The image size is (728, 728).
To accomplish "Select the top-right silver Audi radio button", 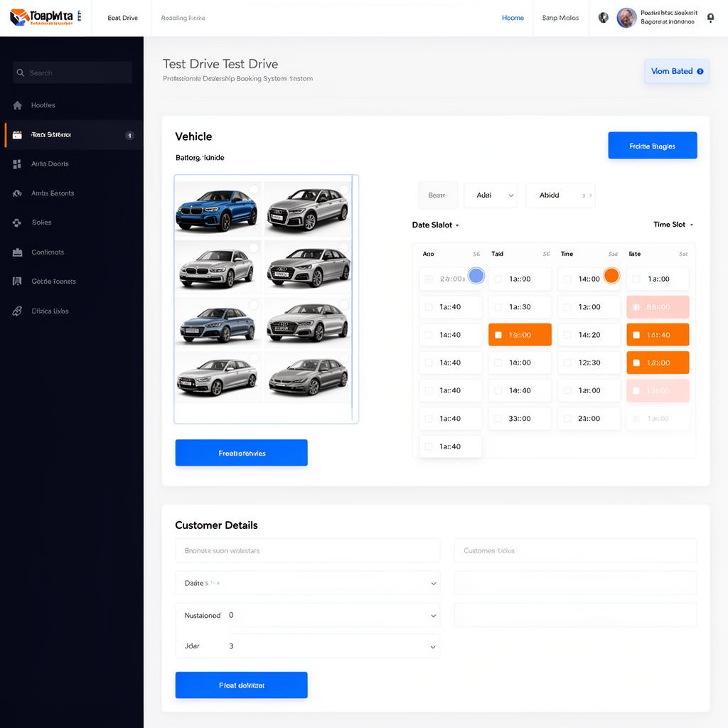I will click(x=344, y=189).
